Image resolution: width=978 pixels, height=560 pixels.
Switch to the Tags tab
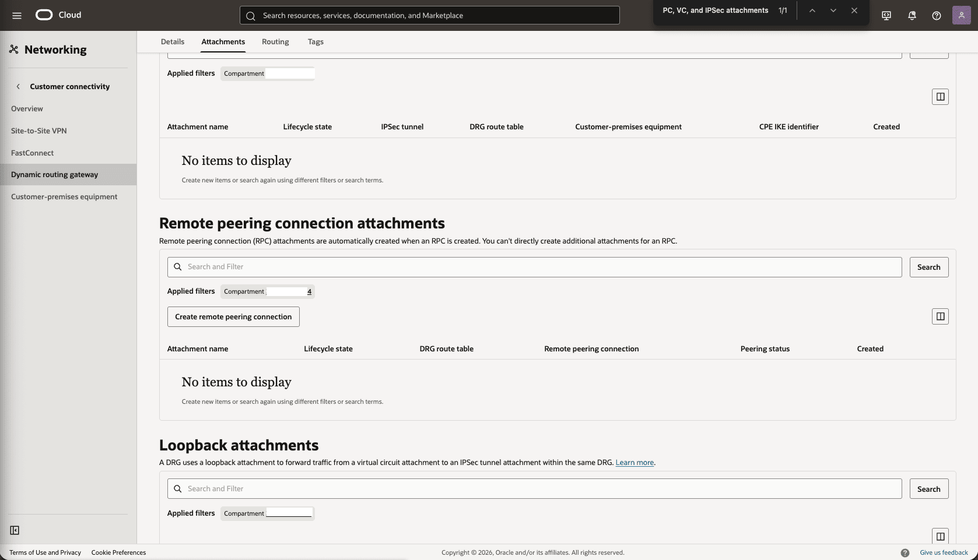[316, 41]
